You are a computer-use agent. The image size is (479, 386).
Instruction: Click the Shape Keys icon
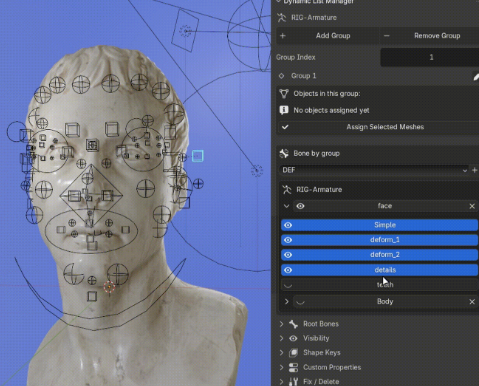[x=293, y=353]
